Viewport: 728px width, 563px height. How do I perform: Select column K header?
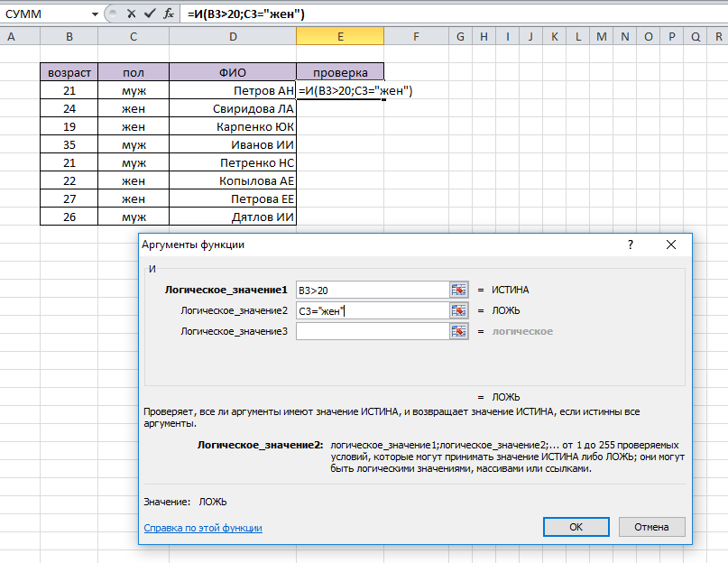tap(555, 36)
